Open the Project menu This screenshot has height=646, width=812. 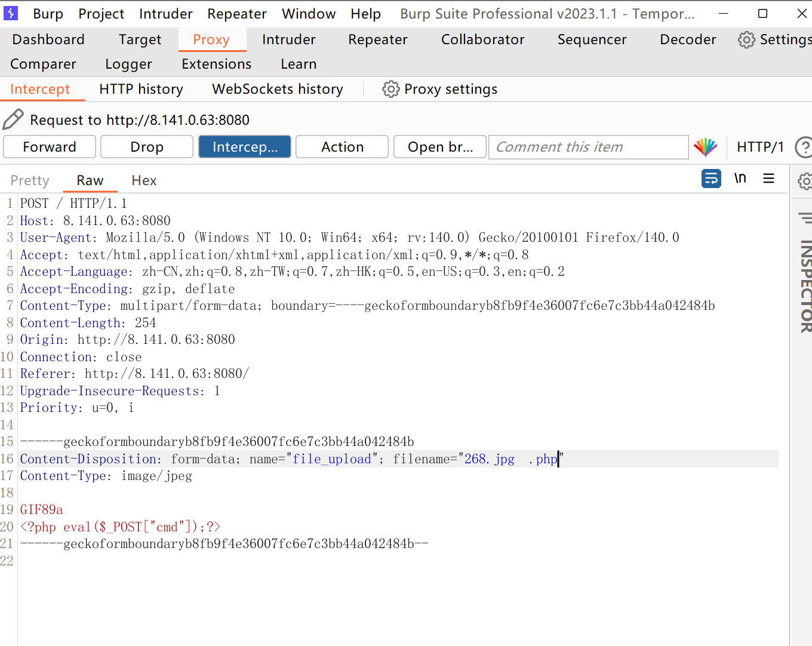tap(101, 14)
